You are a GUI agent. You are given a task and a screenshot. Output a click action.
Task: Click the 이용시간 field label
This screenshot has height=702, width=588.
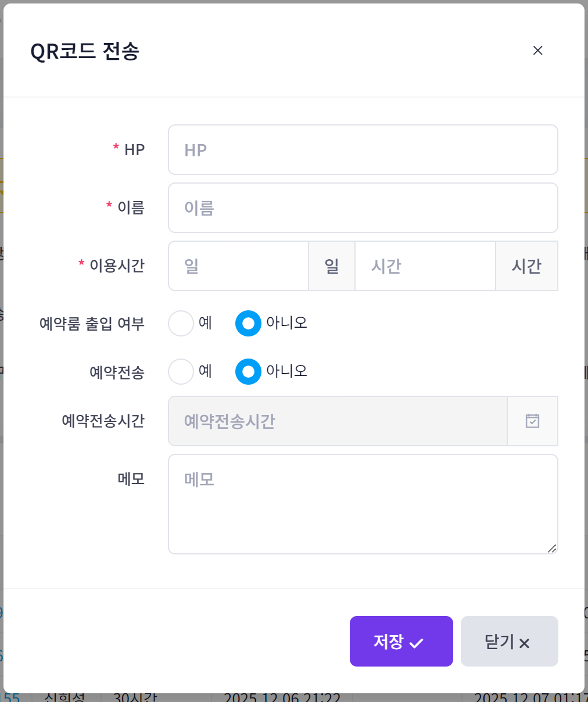pyautogui.click(x=117, y=266)
